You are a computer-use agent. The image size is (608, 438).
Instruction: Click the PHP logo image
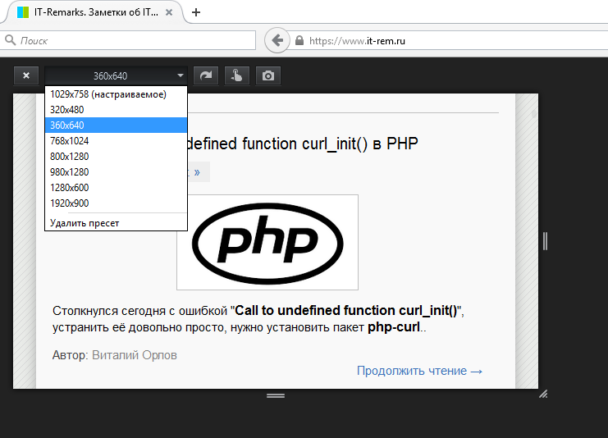pyautogui.click(x=268, y=243)
